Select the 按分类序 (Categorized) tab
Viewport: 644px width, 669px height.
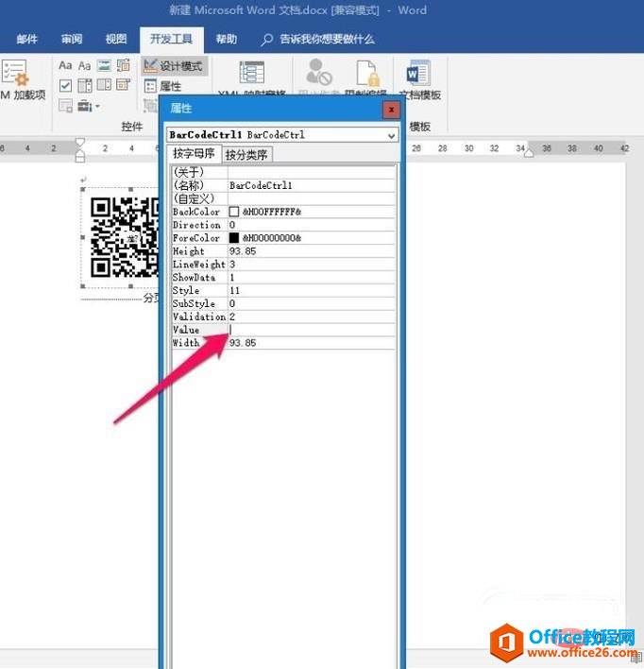246,154
